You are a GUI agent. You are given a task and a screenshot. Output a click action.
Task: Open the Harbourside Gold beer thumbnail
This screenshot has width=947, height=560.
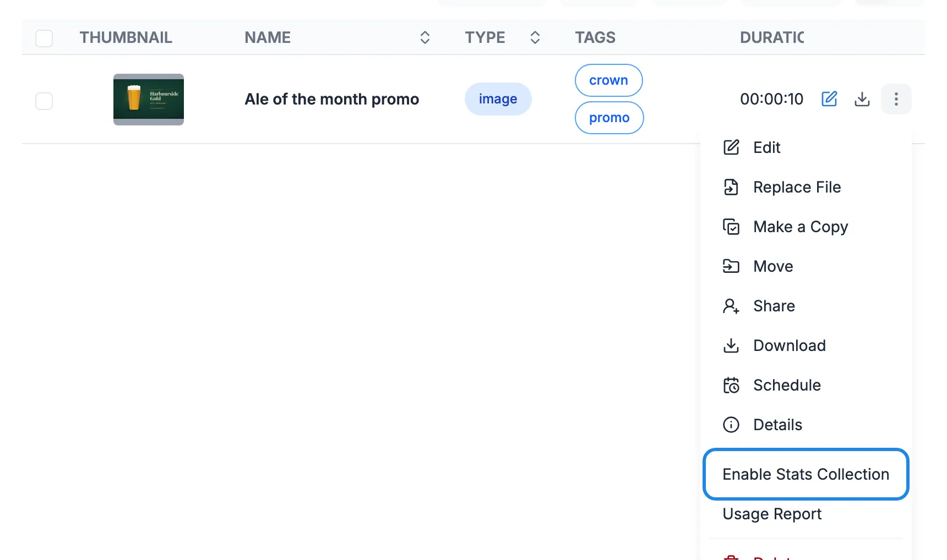click(x=149, y=100)
